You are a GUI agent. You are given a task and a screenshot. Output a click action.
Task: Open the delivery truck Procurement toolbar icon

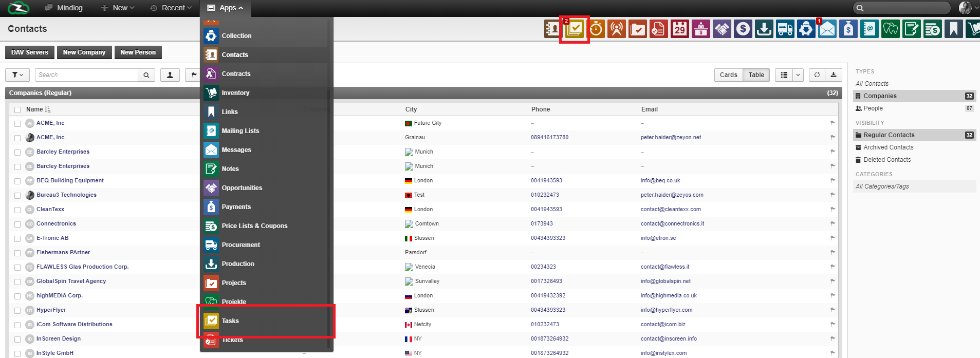click(785, 29)
